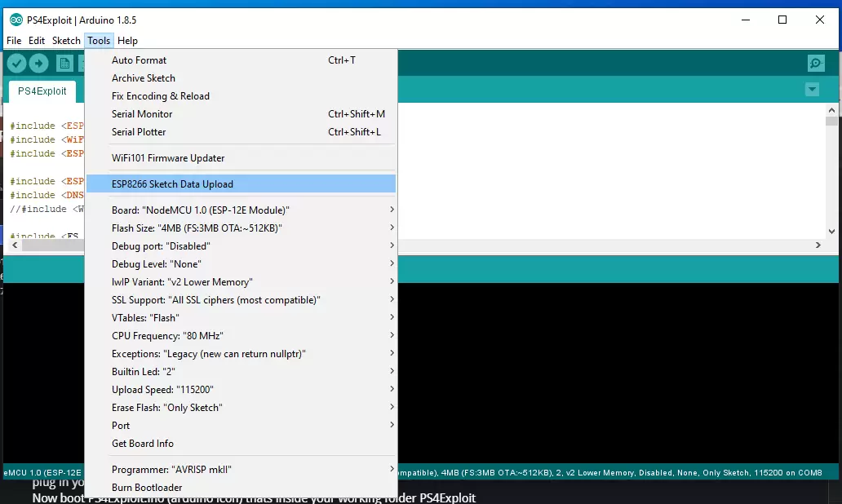Click the editor vertical scrollbar down arrow
This screenshot has width=842, height=504.
[x=831, y=232]
